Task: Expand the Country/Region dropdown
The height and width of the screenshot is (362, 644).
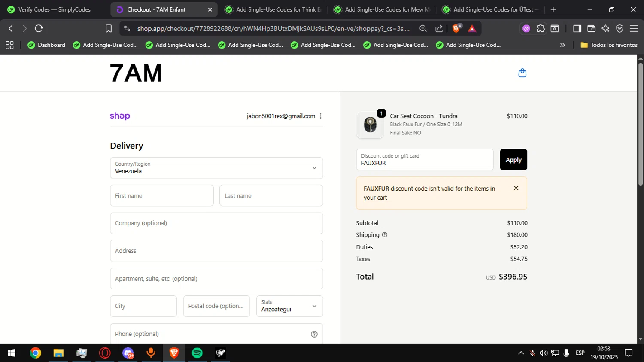Action: [216, 168]
